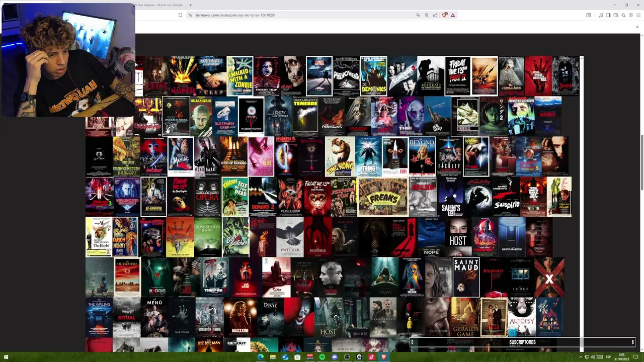The height and width of the screenshot is (362, 644).
Task: Select the 'Freaks' movie poster
Action: 383,197
